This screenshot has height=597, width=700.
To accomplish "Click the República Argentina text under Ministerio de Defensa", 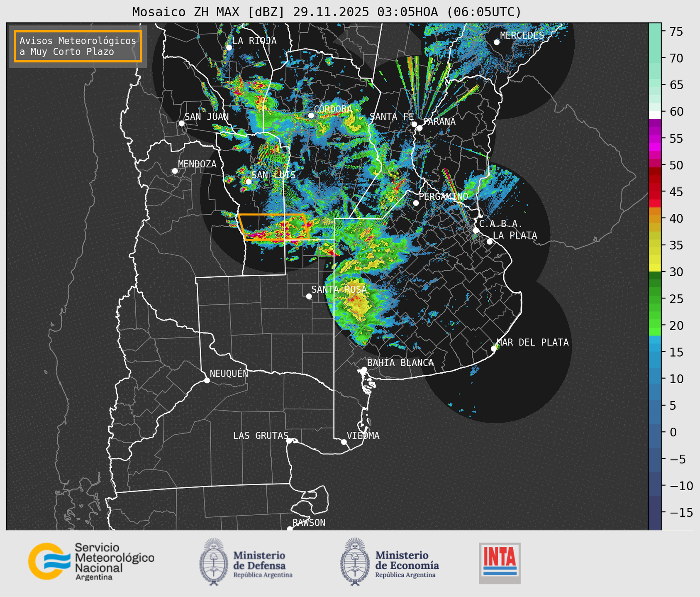I will [x=263, y=575].
